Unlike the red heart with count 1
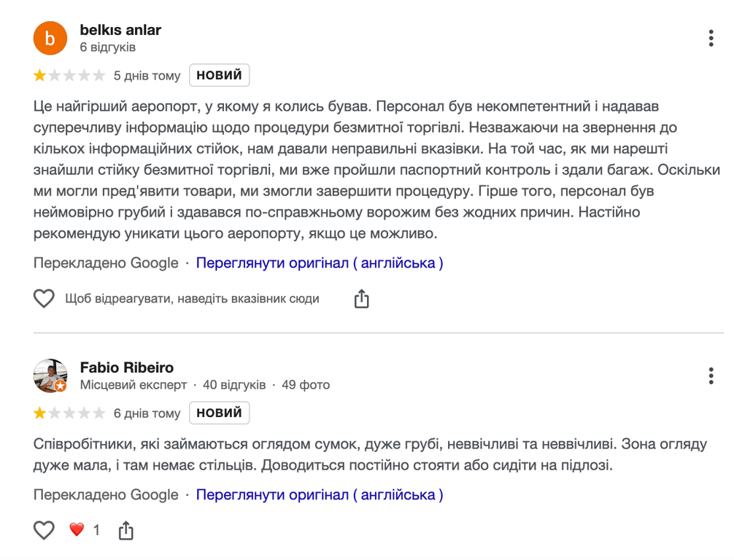 click(x=77, y=528)
